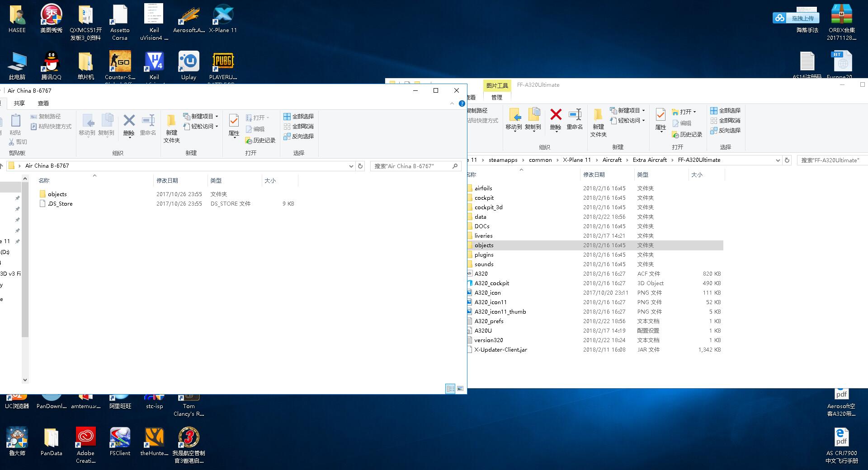
Task: Click New Folder icon in Air China window
Action: pos(171,121)
